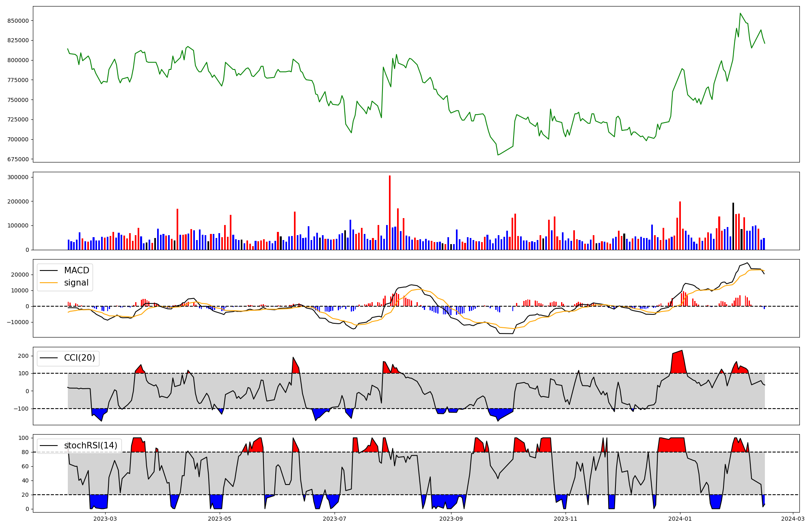Click the 20000 MACD axis label
This screenshot has height=528, width=812.
20,275
